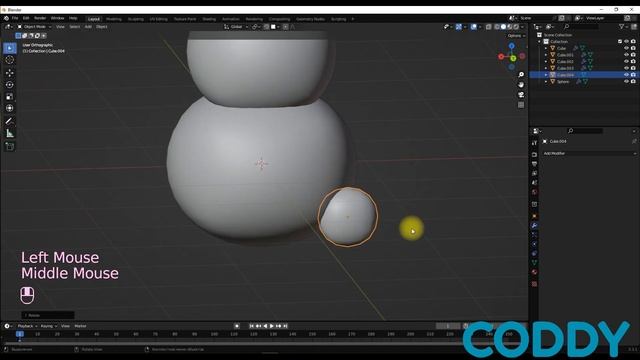This screenshot has height=360, width=640.
Task: Click the viewport zoom magnifier icon
Action: 521,75
